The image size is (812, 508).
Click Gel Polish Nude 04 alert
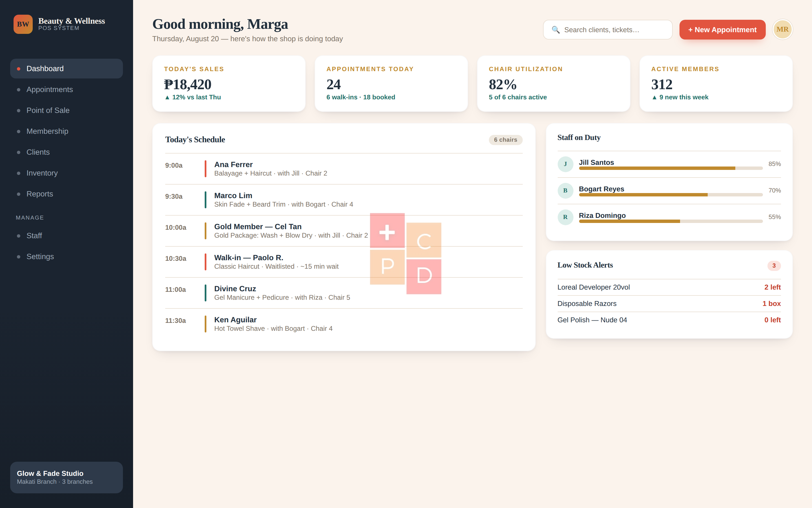tap(669, 320)
